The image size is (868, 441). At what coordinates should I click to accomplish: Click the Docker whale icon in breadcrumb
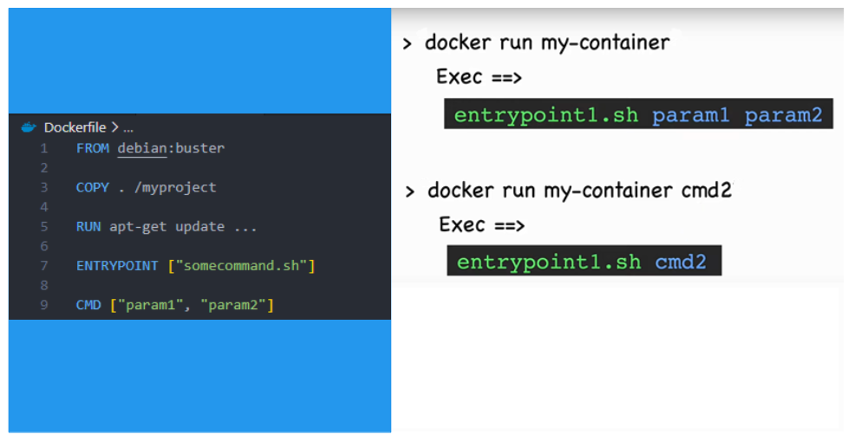(x=29, y=127)
